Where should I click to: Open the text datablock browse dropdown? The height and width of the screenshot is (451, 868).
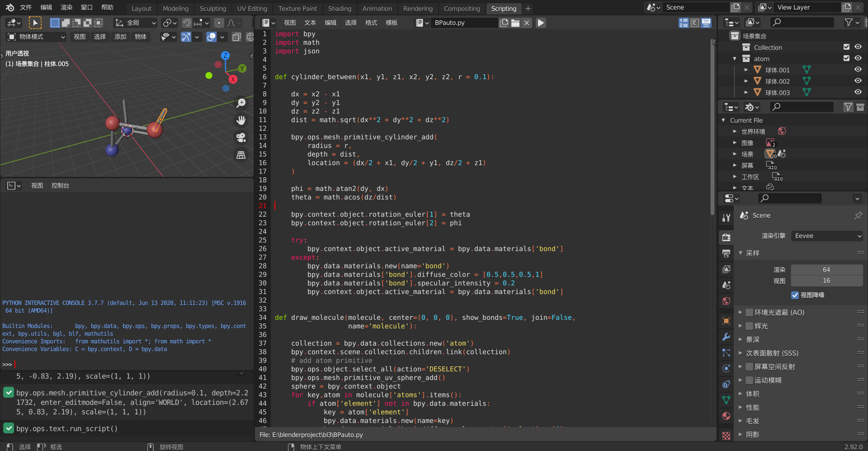pyautogui.click(x=422, y=23)
